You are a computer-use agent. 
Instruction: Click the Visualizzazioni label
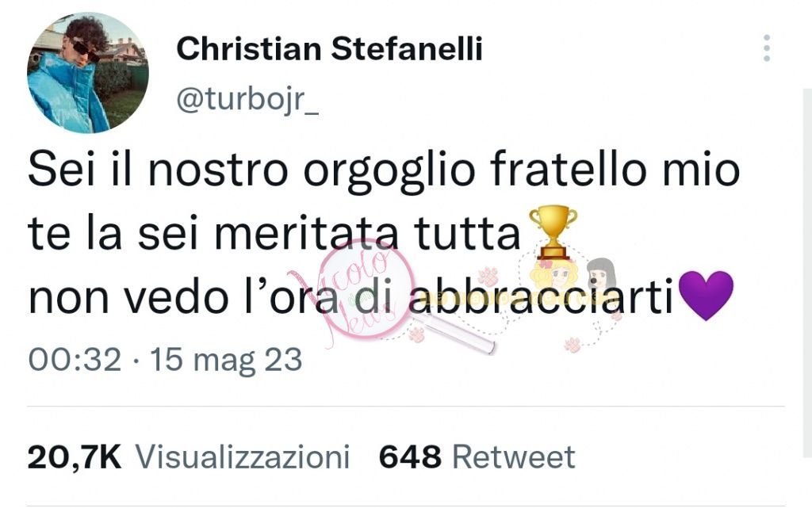(243, 457)
